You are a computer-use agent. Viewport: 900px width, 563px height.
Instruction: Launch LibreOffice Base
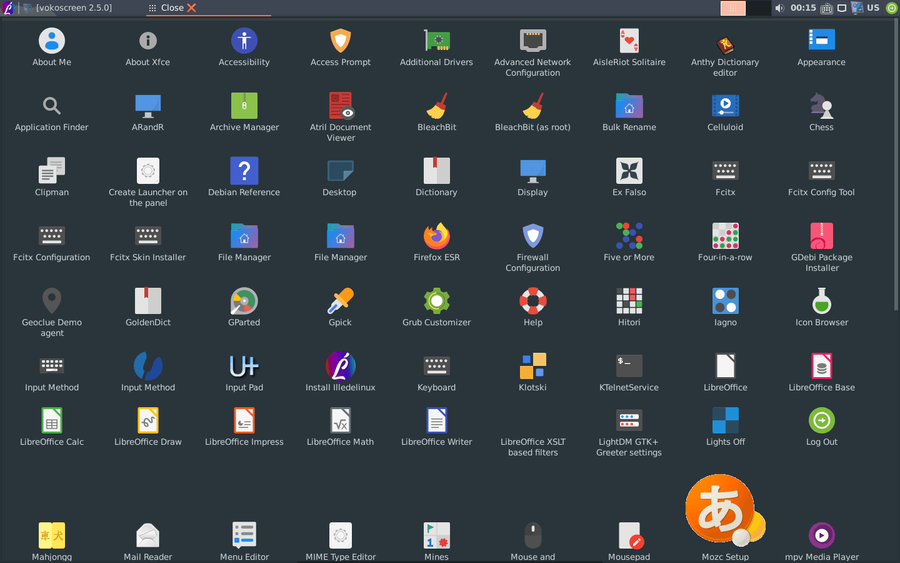click(x=821, y=372)
